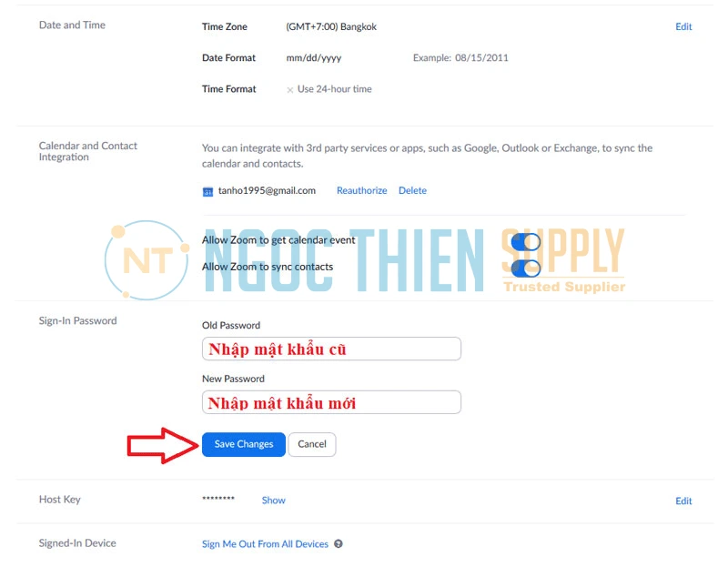Image resolution: width=728 pixels, height=567 pixels.
Task: Click Save Changes button
Action: coord(244,444)
